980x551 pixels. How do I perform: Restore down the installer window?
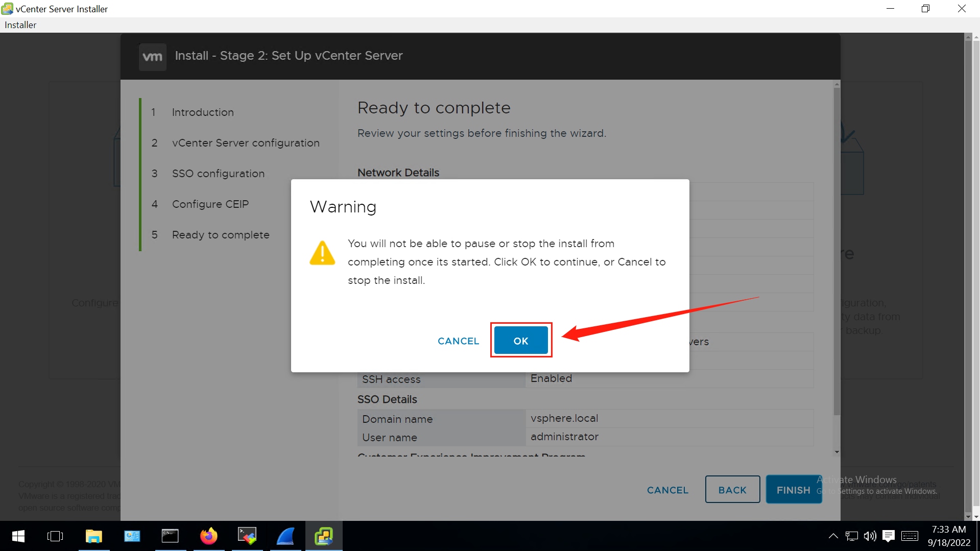[x=925, y=9]
